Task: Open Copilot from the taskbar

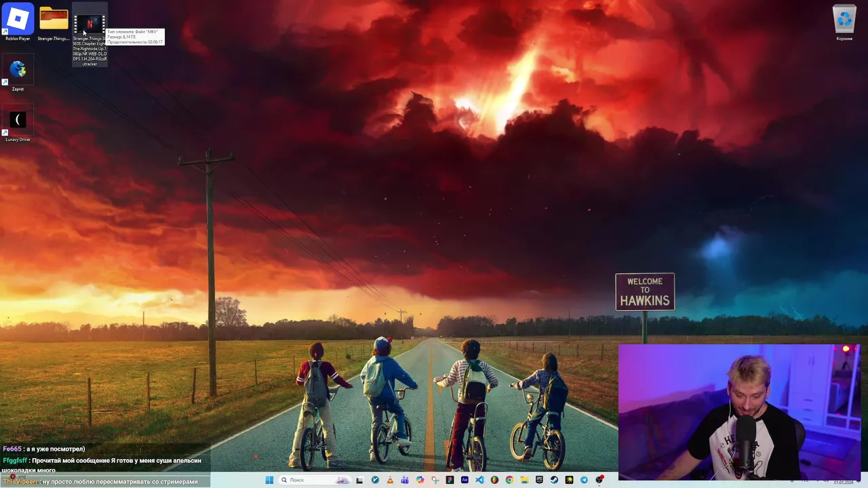Action: 420,480
